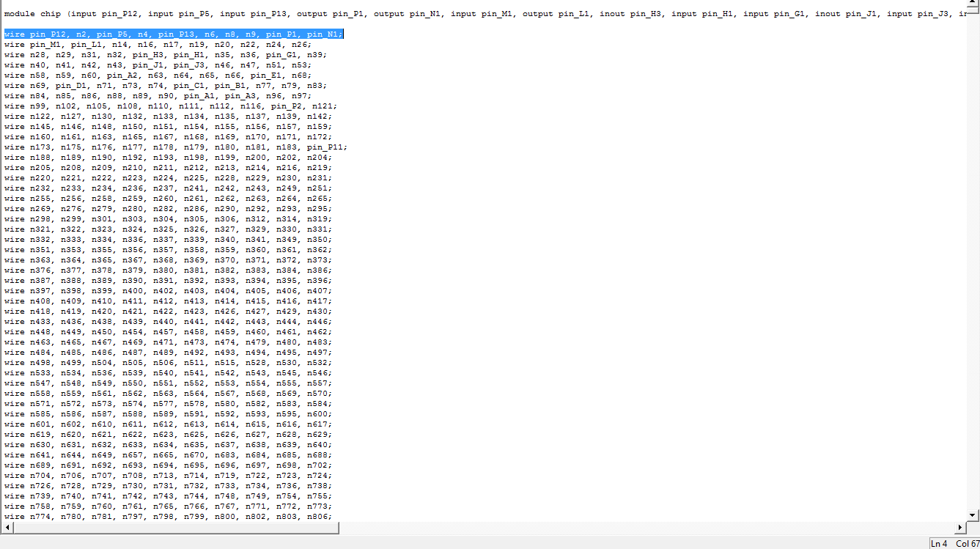Screen dimensions: 980x549
Task: Click the 'Ln 4 Col 67' status indicator
Action: [x=953, y=544]
